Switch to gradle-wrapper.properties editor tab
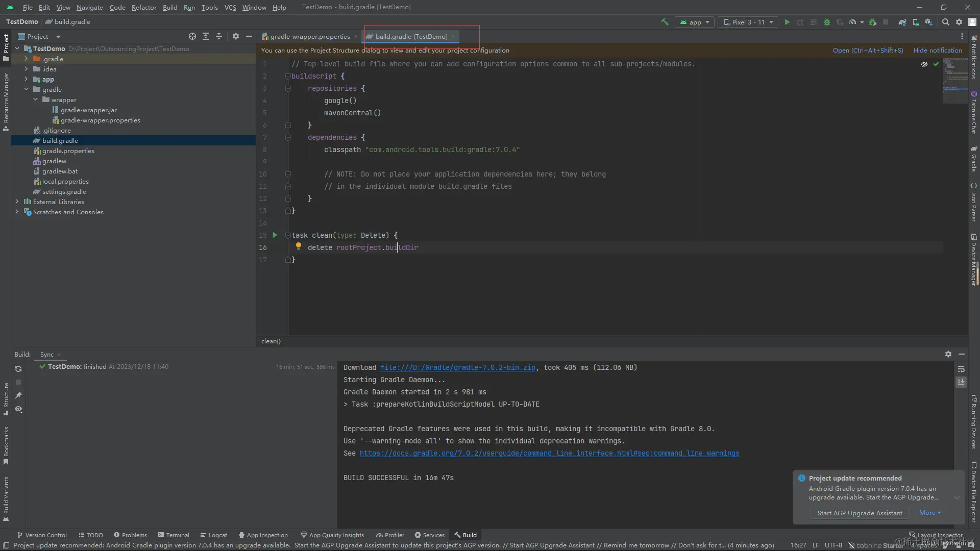980x551 pixels. click(x=310, y=36)
